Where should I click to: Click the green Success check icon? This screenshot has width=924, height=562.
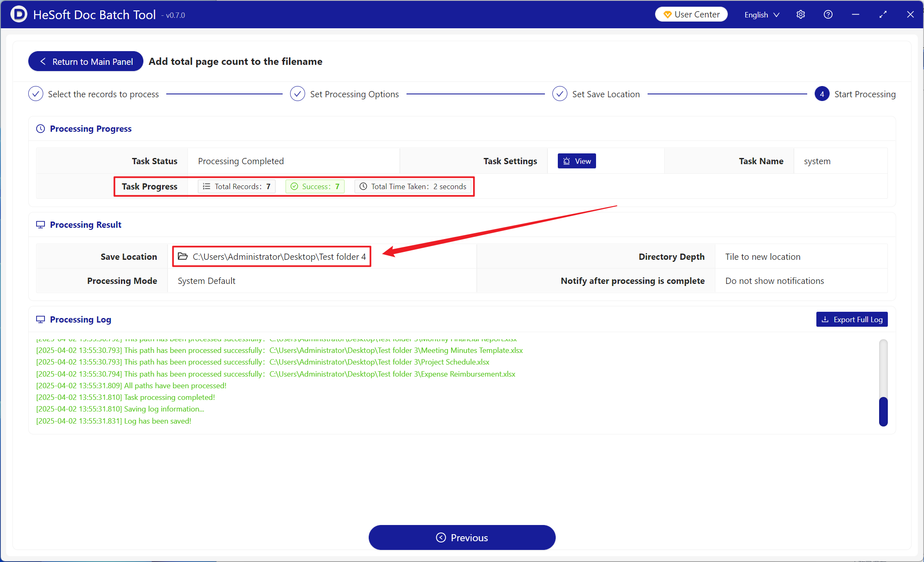(294, 187)
